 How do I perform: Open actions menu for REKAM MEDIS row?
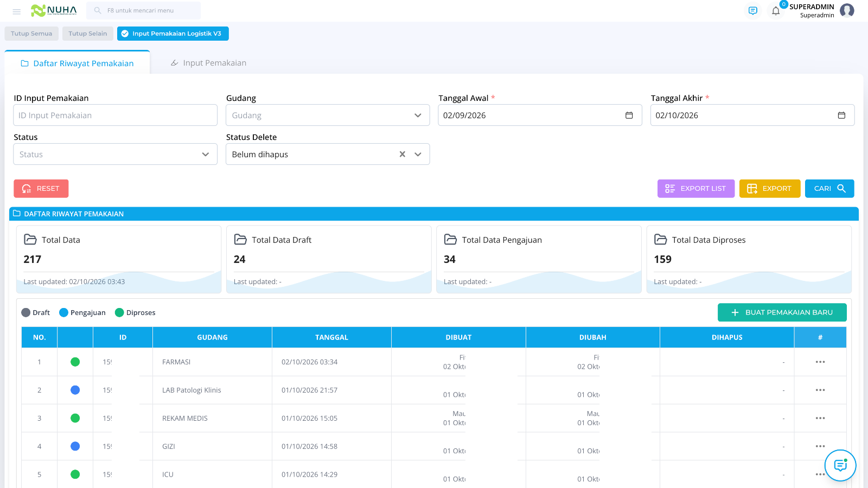pyautogui.click(x=820, y=418)
